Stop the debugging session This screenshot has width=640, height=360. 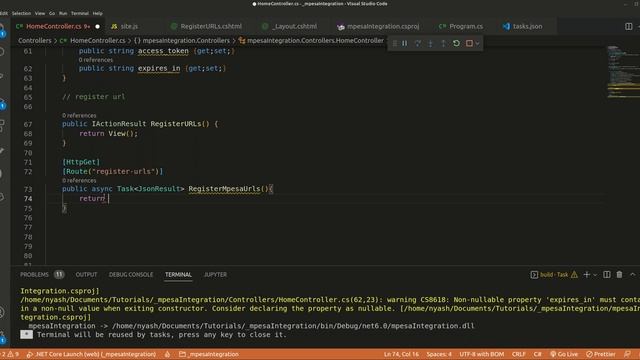tap(469, 43)
